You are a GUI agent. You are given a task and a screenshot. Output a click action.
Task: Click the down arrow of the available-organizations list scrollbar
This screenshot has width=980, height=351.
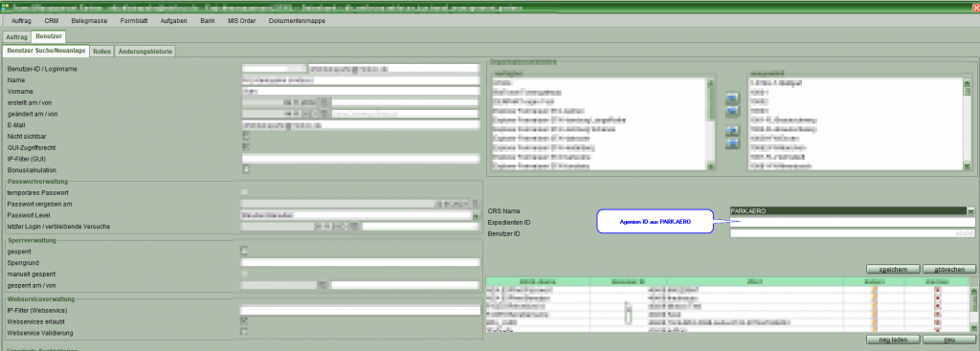pos(710,166)
